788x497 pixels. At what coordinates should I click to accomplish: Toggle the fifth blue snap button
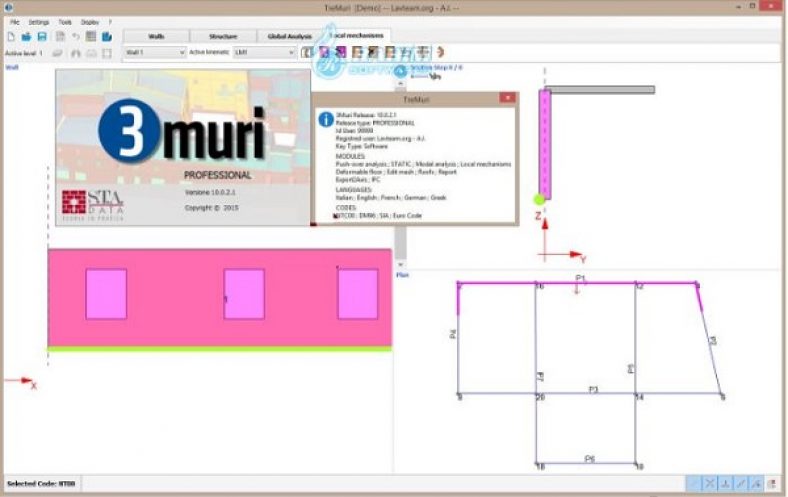coord(756,484)
